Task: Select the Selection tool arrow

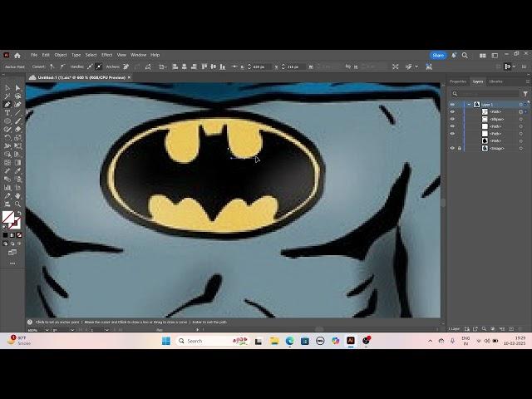Action: tap(7, 88)
